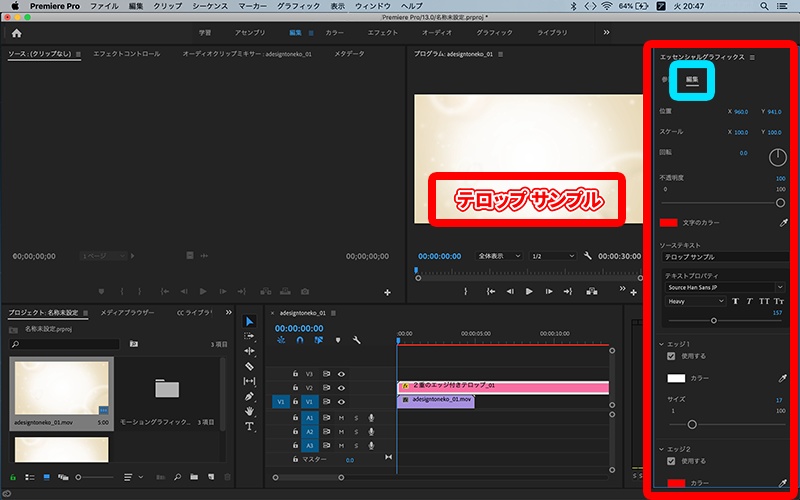Switch to the メディアブラウザー tab
The width and height of the screenshot is (800, 500).
[127, 313]
